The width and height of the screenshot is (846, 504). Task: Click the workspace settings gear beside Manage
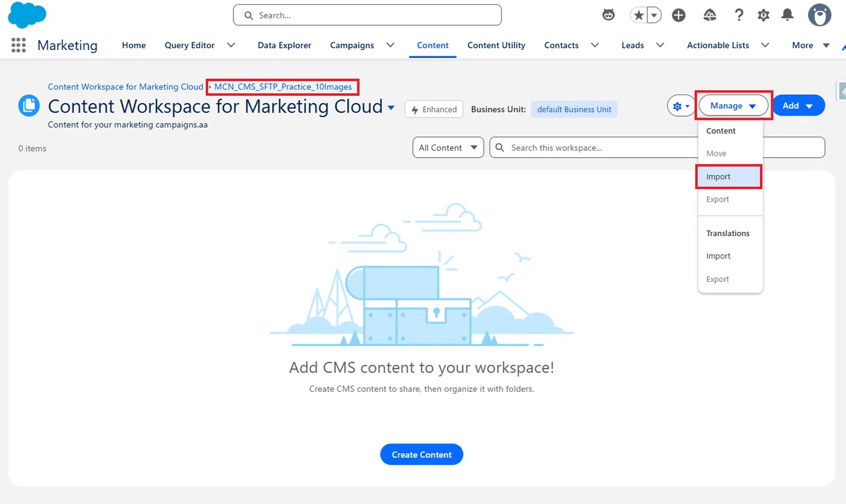(x=681, y=106)
